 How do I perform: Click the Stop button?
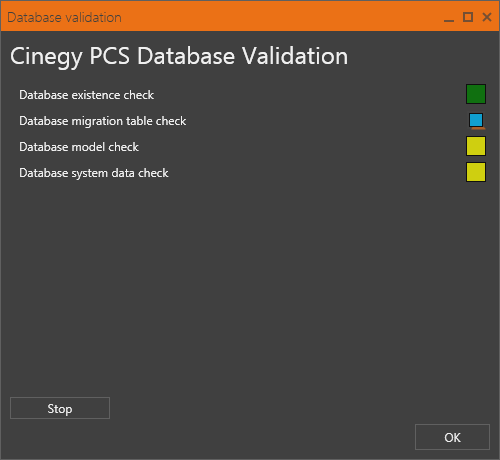(x=60, y=408)
